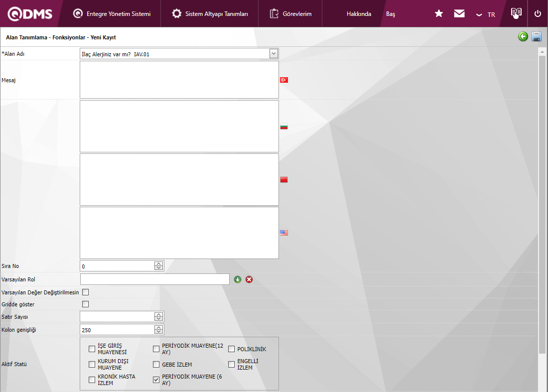Click the scrollbar up arrow
This screenshot has width=548, height=392.
542,52
